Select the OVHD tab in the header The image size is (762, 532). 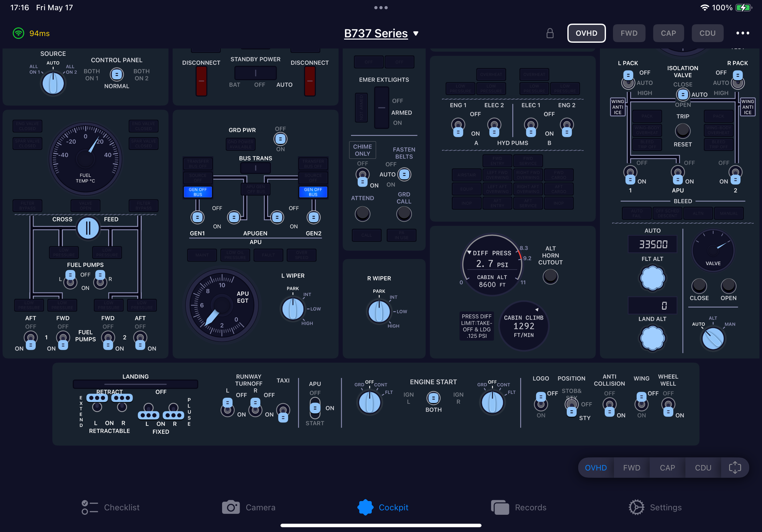point(586,33)
